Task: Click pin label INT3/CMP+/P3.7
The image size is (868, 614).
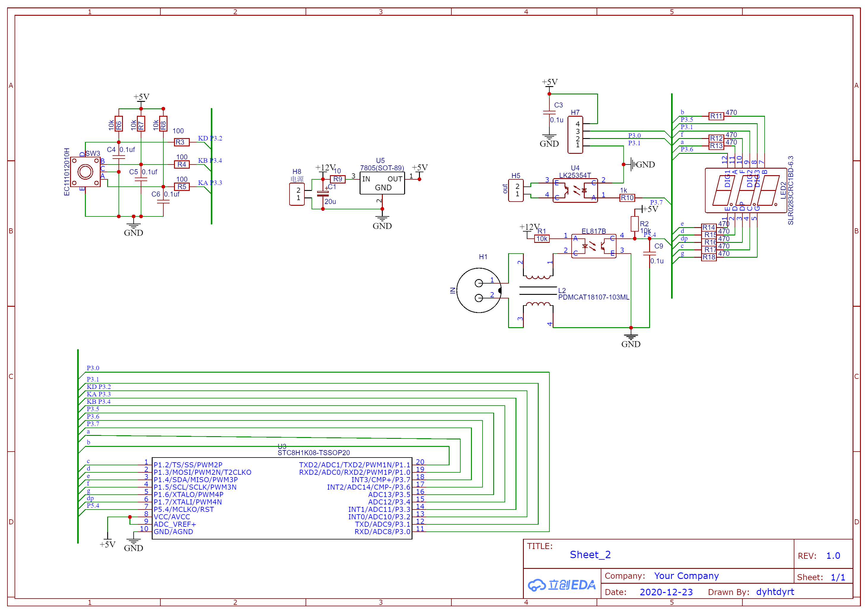Action: coord(381,480)
